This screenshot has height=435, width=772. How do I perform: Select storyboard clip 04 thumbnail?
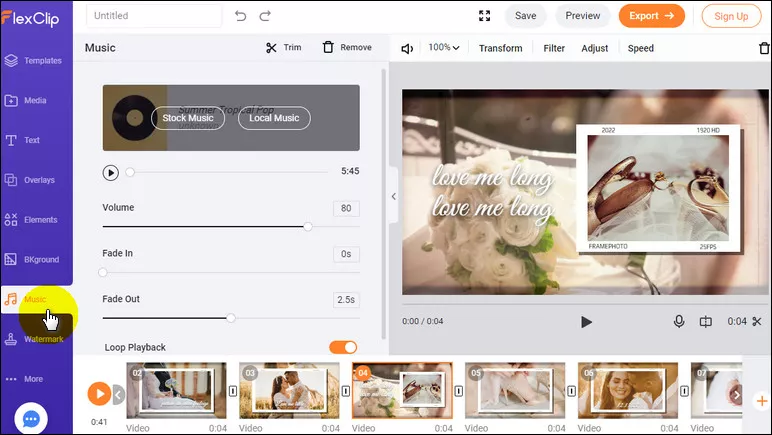(x=402, y=391)
